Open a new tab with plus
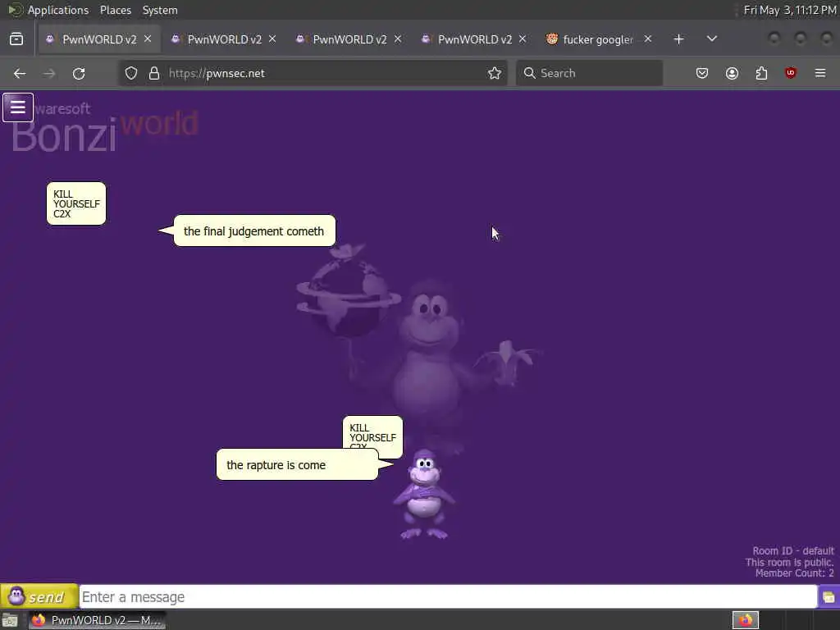Screen dimensions: 840x630 (678, 39)
